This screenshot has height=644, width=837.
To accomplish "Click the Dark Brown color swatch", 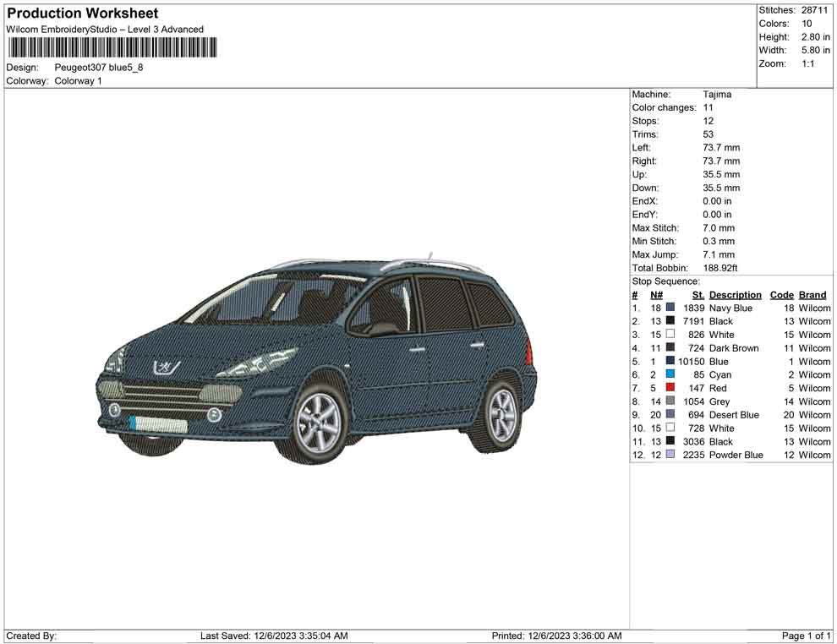I will point(670,347).
